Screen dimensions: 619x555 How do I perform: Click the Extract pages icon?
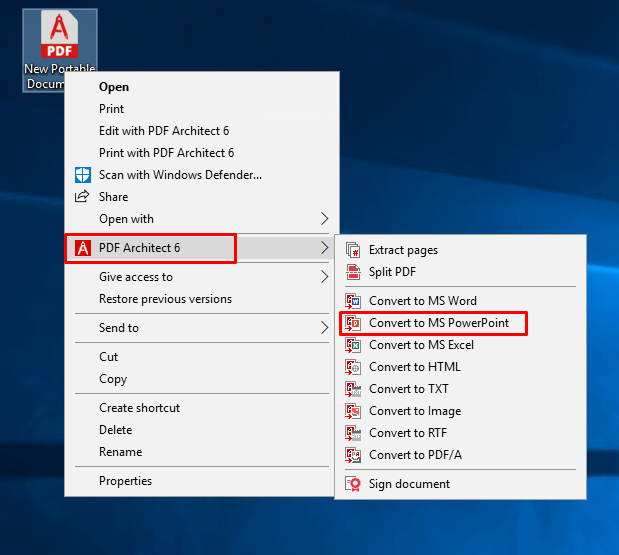[x=353, y=250]
